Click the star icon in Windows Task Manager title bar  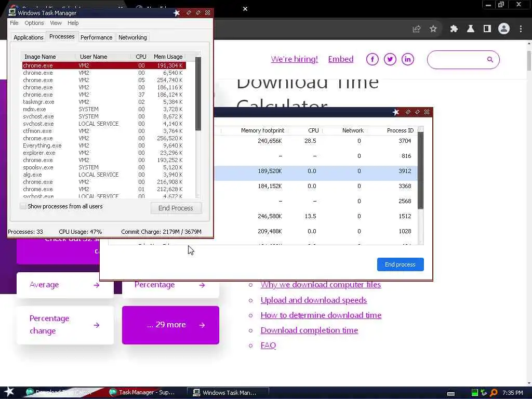(177, 13)
